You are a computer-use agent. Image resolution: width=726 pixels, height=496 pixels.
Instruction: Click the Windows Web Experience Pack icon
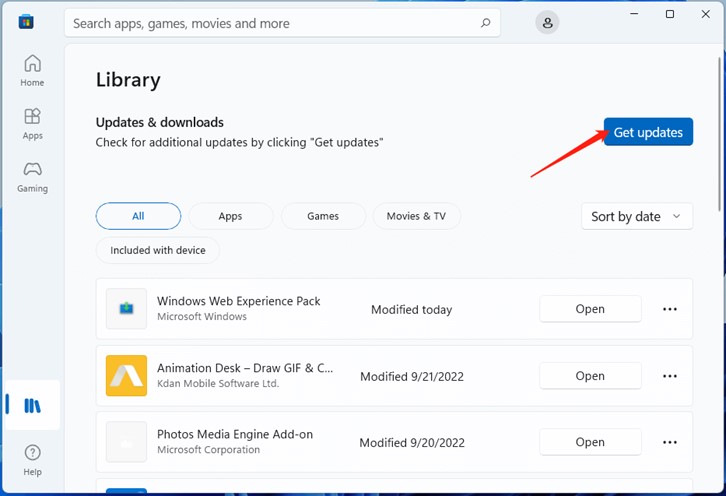point(126,309)
